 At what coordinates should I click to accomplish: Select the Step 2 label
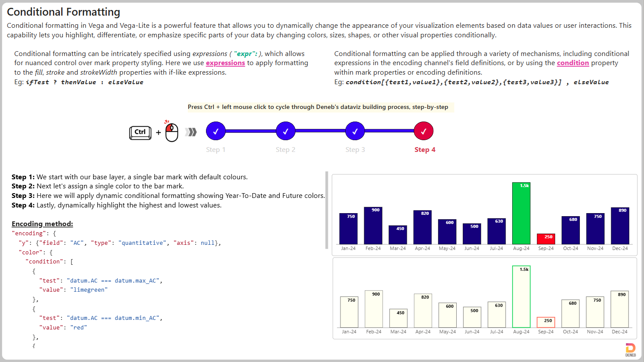point(285,150)
